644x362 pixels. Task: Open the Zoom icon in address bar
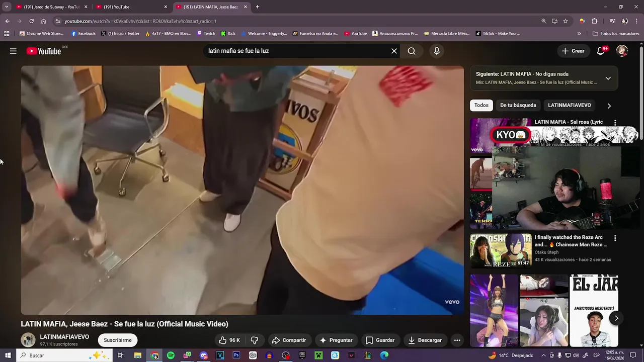543,21
